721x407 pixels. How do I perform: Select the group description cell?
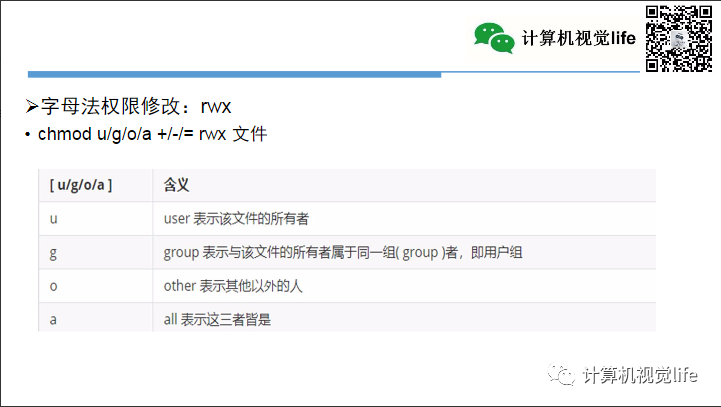tap(343, 252)
